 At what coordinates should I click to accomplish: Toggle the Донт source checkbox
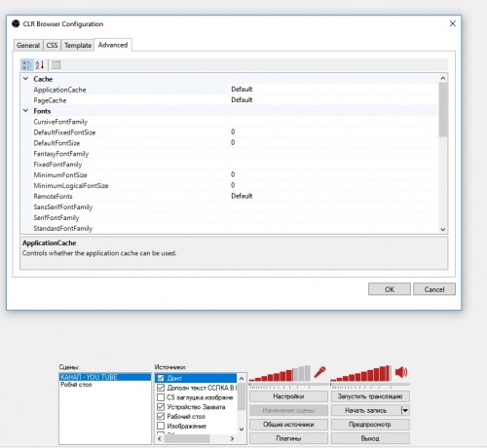pyautogui.click(x=161, y=378)
